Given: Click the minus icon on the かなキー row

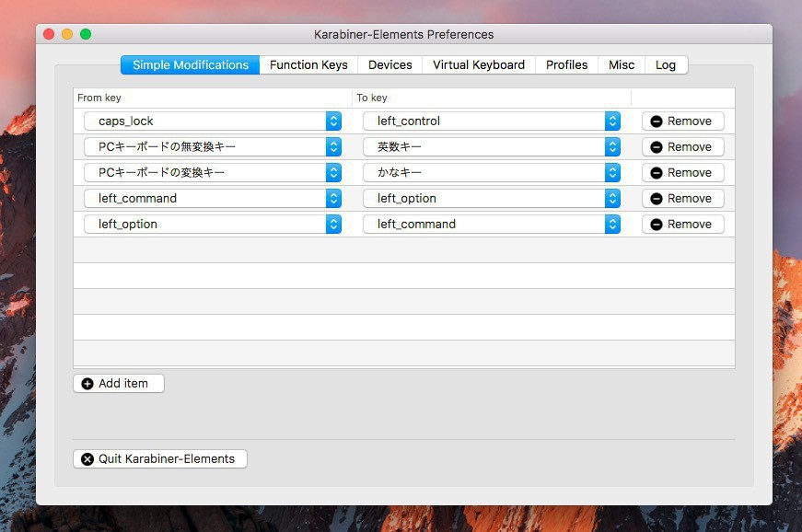Looking at the screenshot, I should coord(657,173).
